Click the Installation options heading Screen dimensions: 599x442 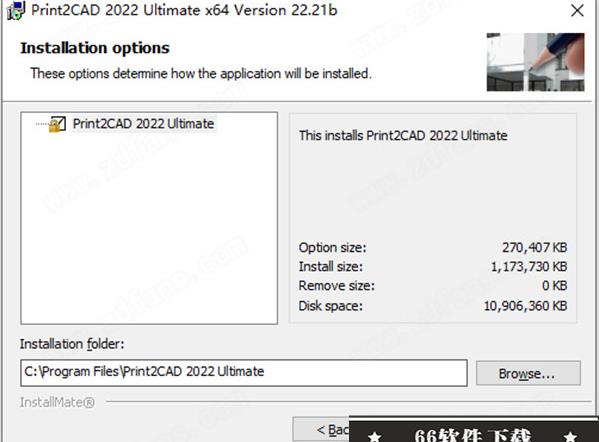95,48
